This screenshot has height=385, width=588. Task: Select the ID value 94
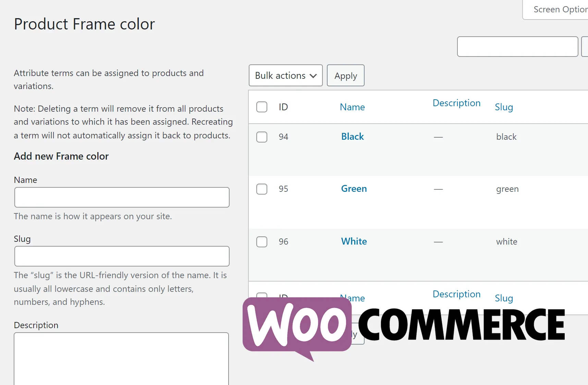click(x=283, y=137)
